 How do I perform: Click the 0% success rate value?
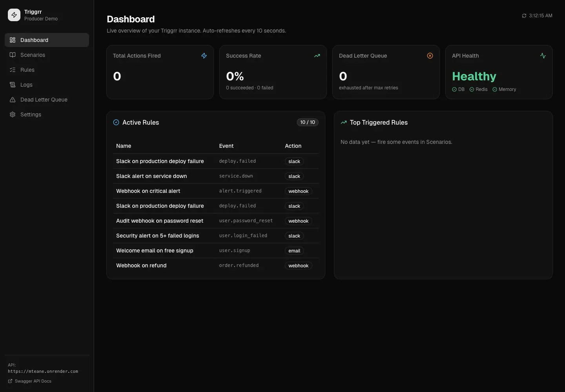pyautogui.click(x=235, y=76)
